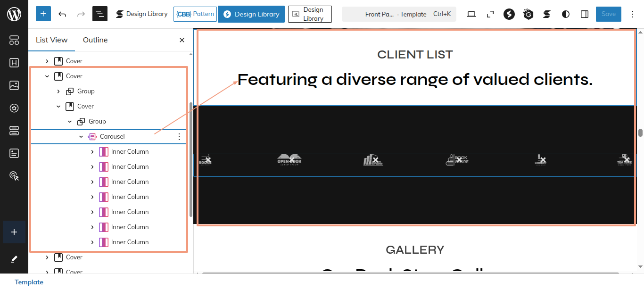Toggle the blue block inserter plus button

43,14
